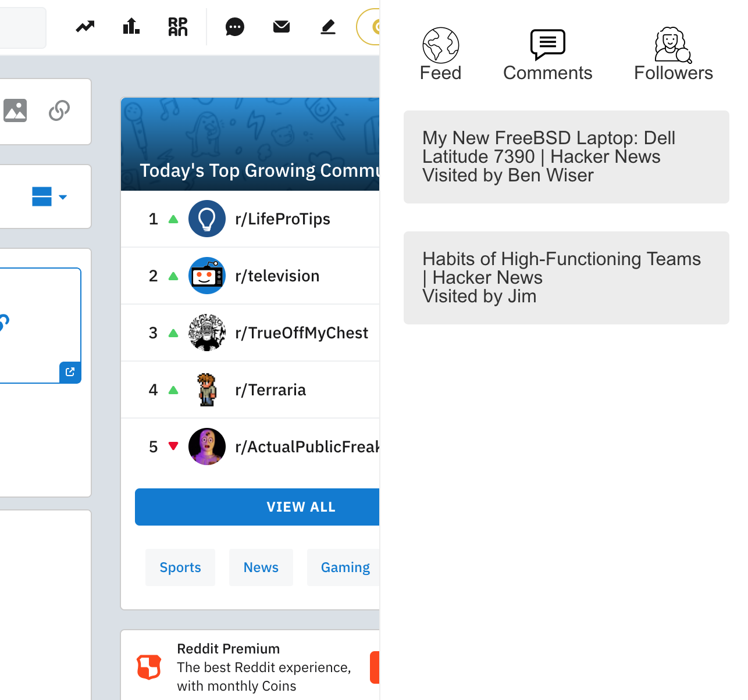Click the image post icon
Image resolution: width=748 pixels, height=700 pixels.
click(x=15, y=110)
